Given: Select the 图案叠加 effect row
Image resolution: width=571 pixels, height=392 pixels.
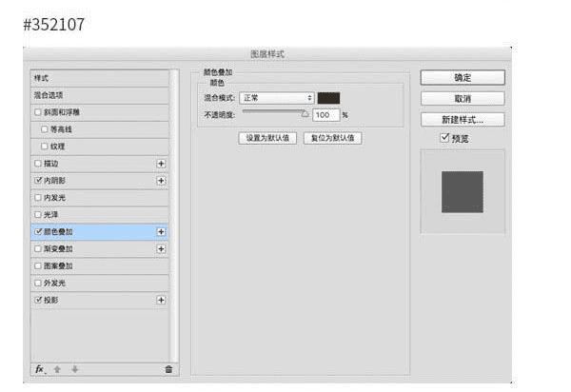Looking at the screenshot, I should click(x=100, y=266).
